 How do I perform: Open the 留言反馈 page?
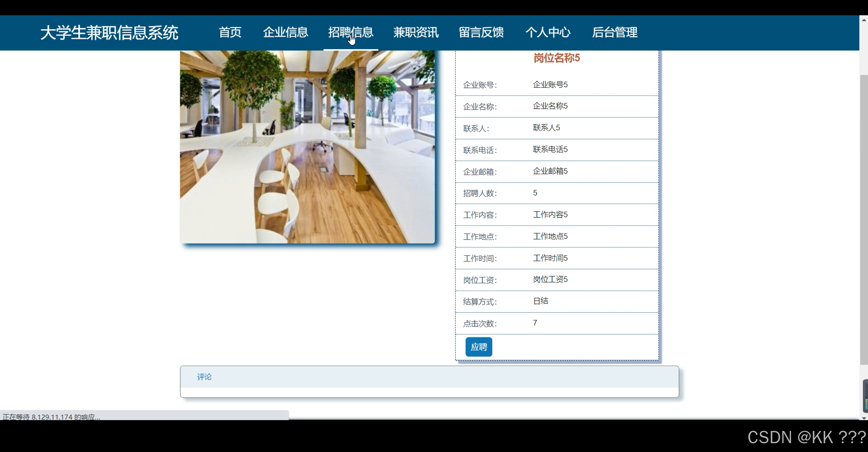click(481, 33)
